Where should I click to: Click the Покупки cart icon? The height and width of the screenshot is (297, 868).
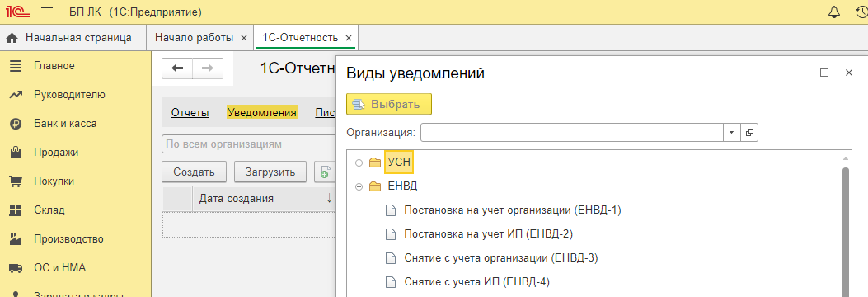tap(16, 181)
